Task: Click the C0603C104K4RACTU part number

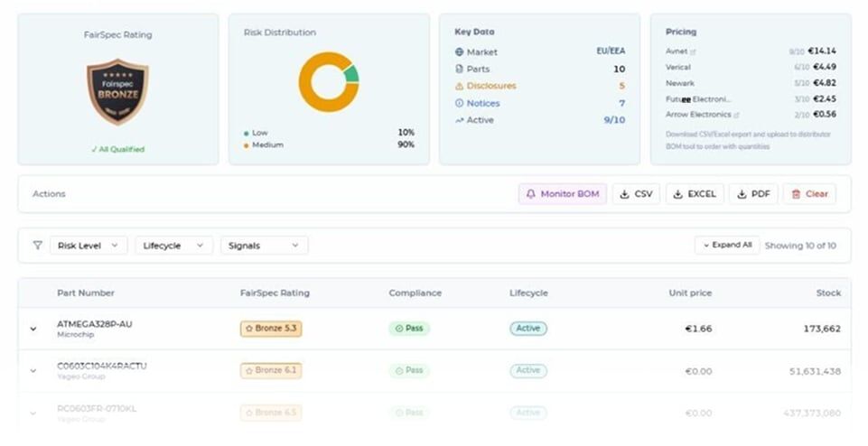Action: coord(102,367)
